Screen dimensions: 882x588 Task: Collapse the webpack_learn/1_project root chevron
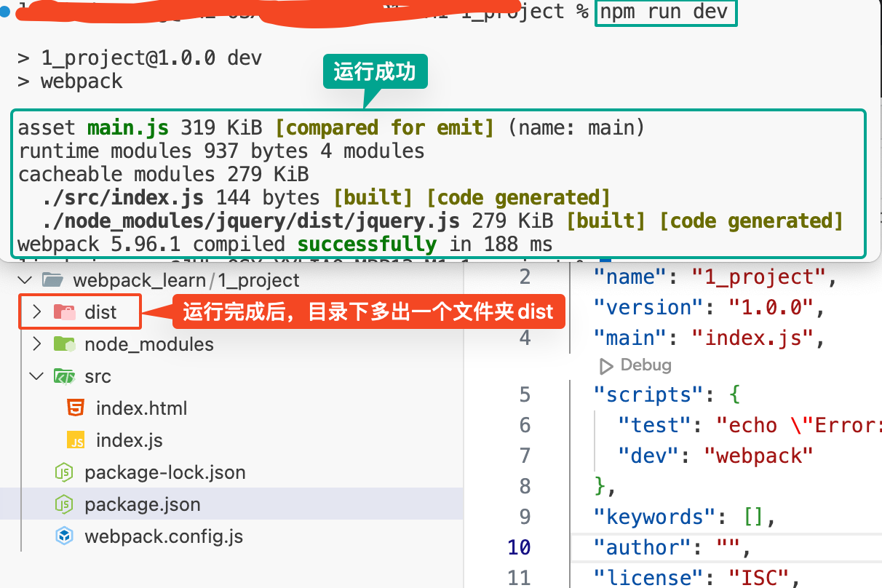point(25,280)
